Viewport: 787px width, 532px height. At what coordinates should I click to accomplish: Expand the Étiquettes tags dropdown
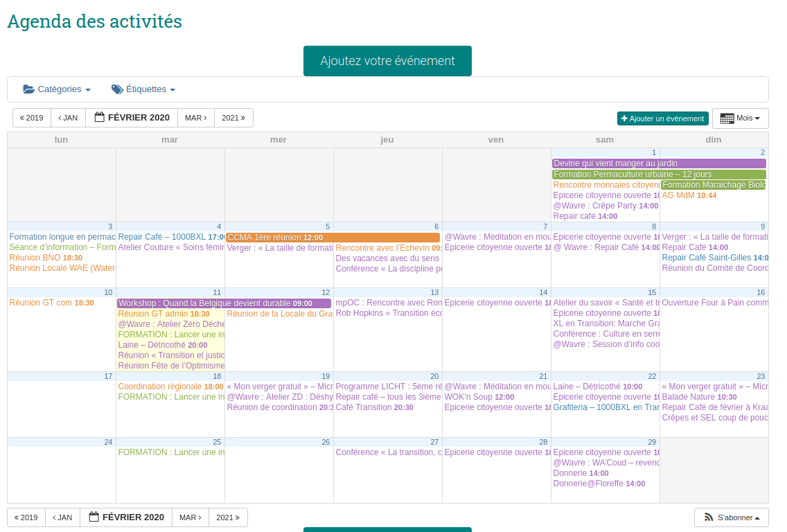(143, 89)
